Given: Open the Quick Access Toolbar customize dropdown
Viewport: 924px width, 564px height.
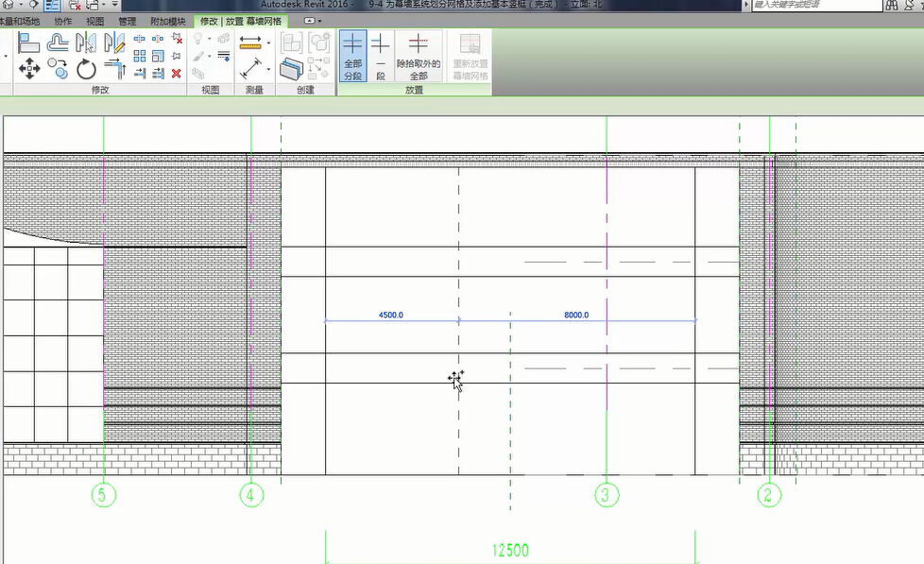Looking at the screenshot, I should (115, 6).
